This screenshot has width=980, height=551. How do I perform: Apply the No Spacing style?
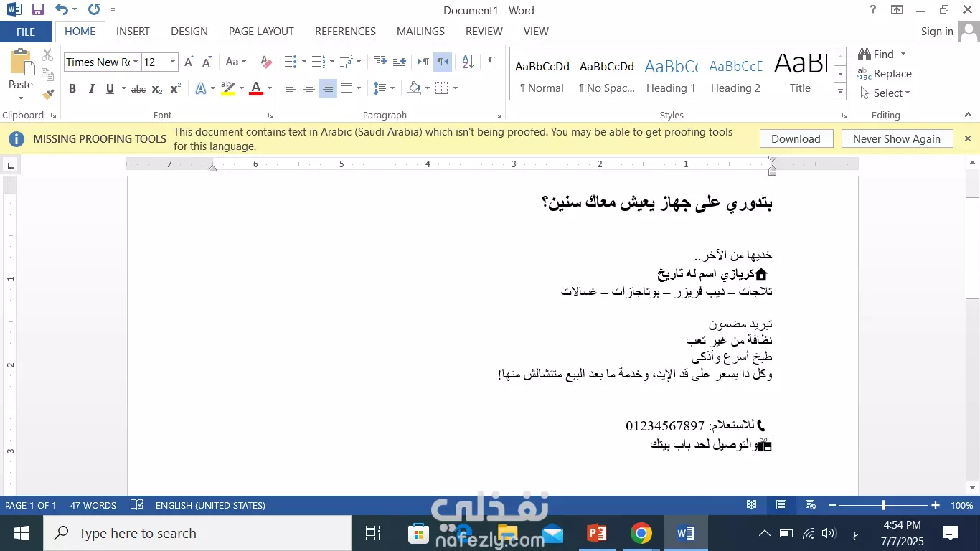(x=607, y=74)
